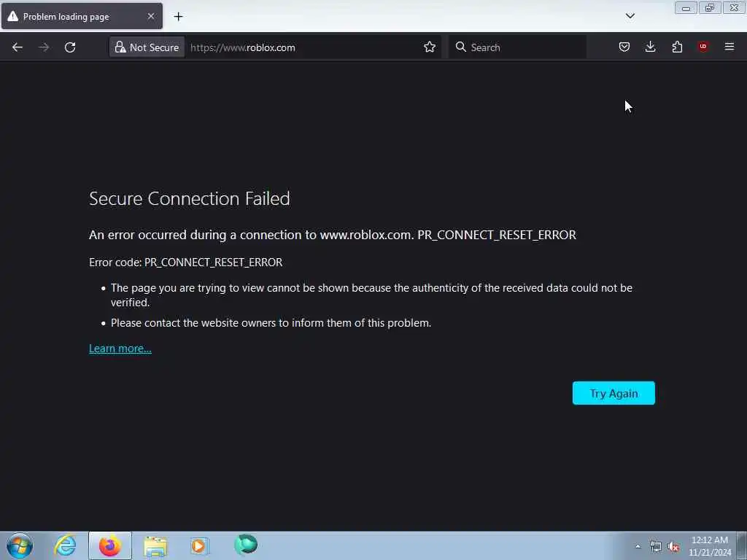Reload the current page
Screen dimensions: 747x560
click(70, 47)
